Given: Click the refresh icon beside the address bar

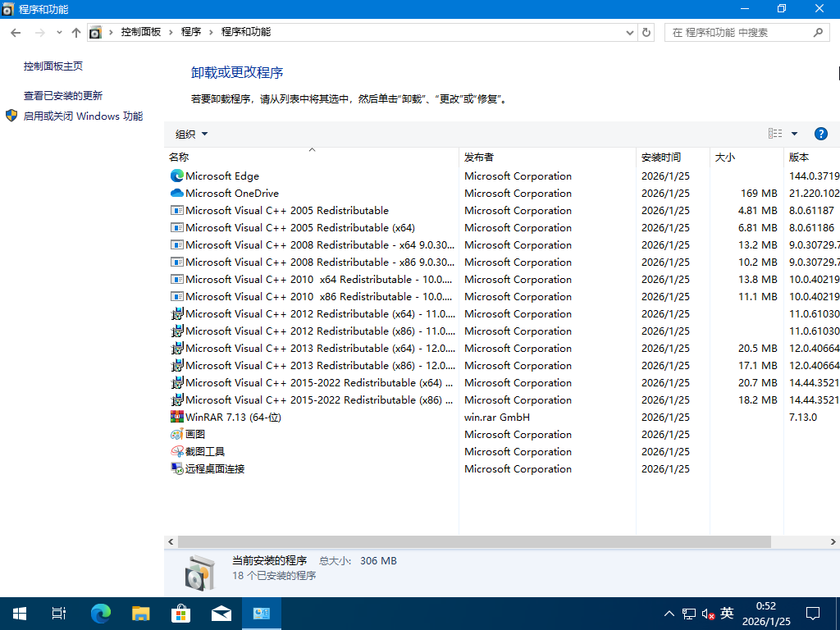Looking at the screenshot, I should coord(647,33).
